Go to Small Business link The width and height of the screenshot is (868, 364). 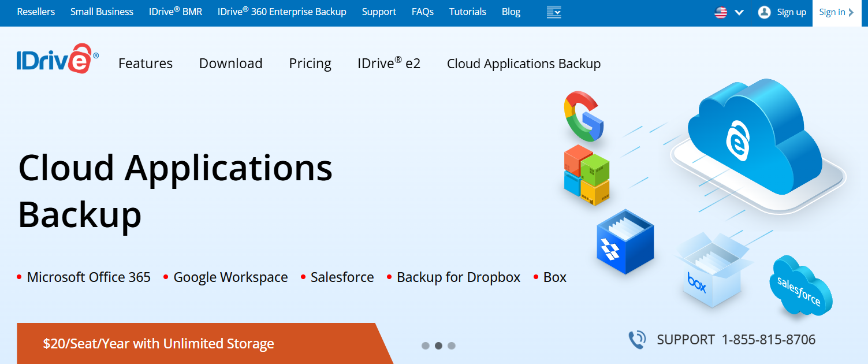tap(102, 12)
